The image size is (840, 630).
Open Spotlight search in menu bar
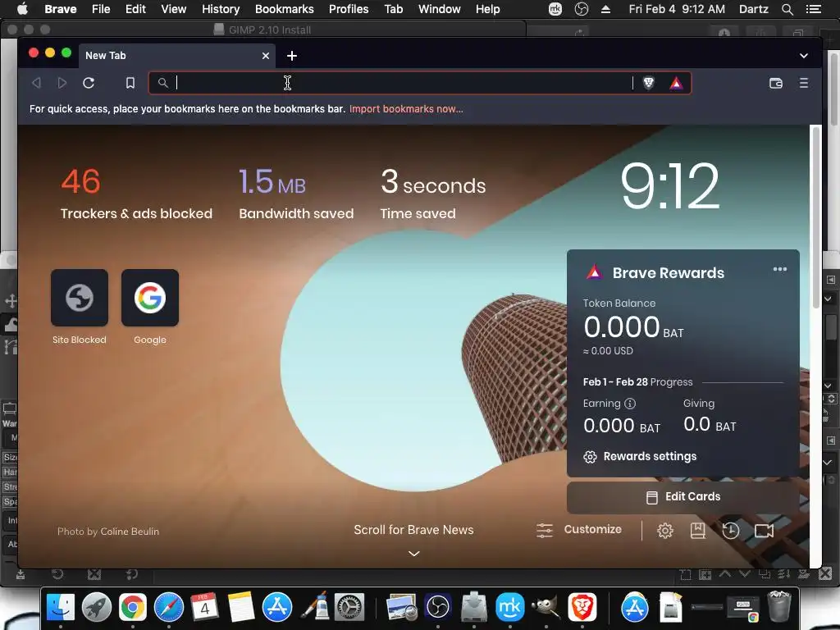click(x=787, y=9)
